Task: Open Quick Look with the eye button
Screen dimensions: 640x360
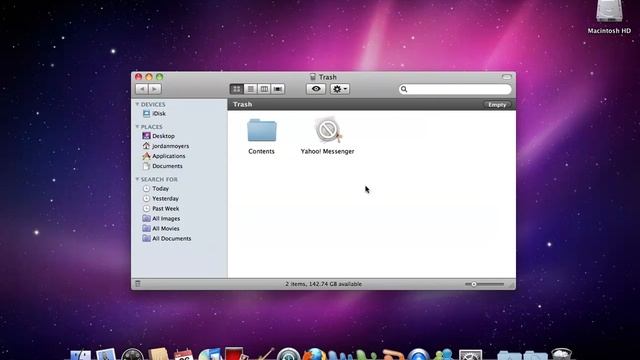Action: [316, 89]
